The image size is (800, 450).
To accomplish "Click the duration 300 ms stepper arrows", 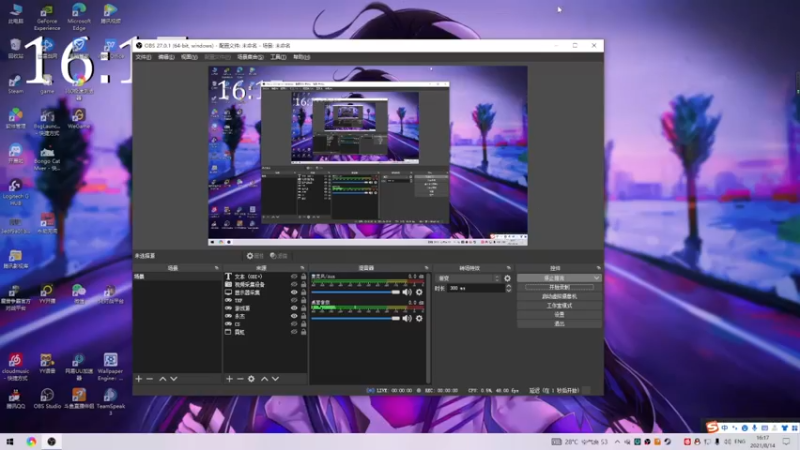I will (x=509, y=288).
